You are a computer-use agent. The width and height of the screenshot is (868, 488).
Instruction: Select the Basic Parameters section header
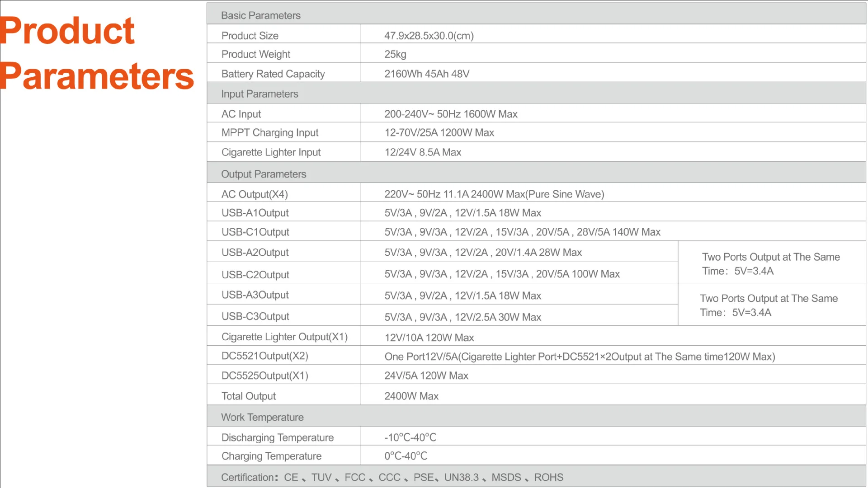(x=260, y=15)
